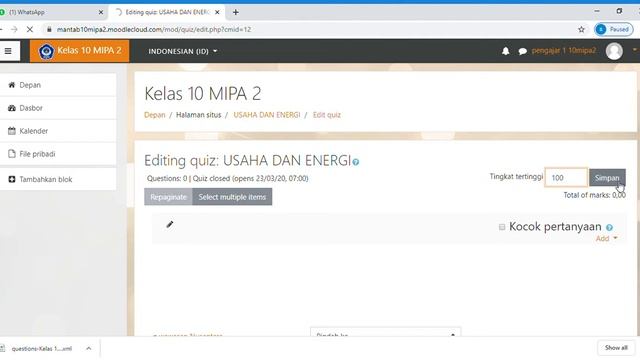Open Dasbor in the sidebar

point(58,108)
